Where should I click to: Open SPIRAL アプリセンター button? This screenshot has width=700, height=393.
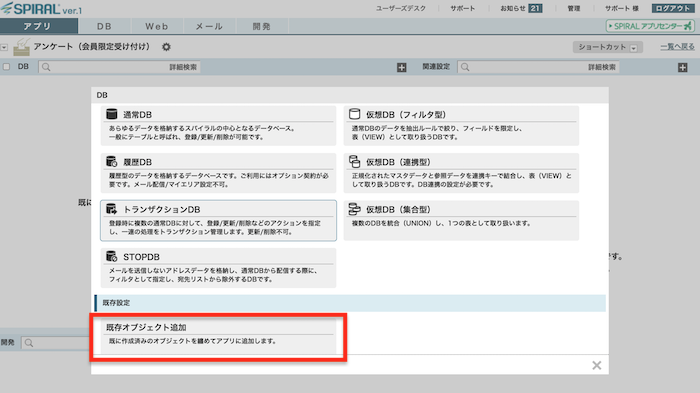pos(650,26)
